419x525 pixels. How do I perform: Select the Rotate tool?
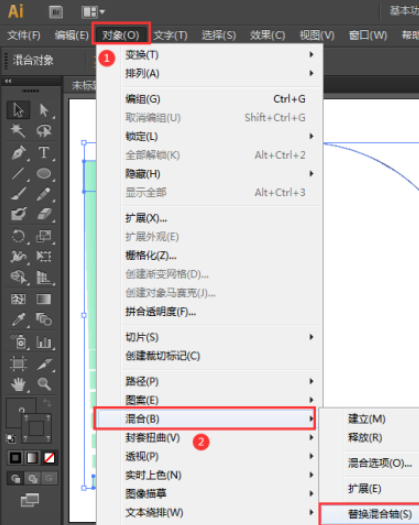click(18, 236)
